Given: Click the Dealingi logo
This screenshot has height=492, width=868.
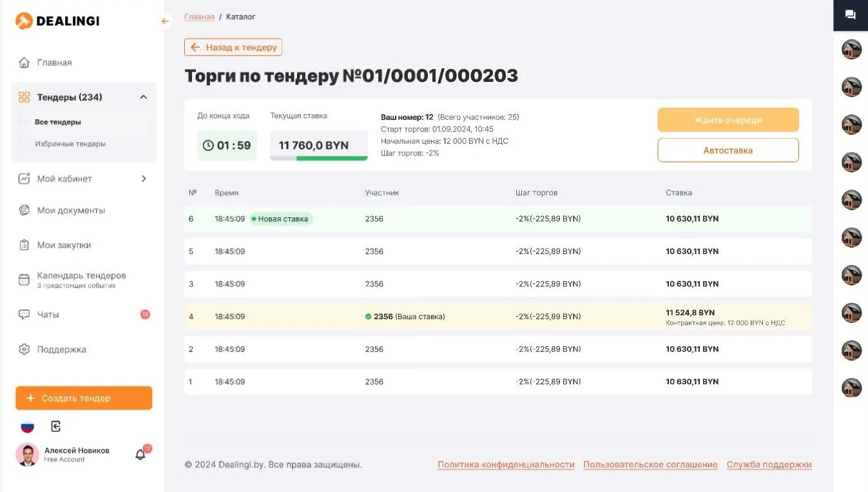Looking at the screenshot, I should [x=57, y=21].
